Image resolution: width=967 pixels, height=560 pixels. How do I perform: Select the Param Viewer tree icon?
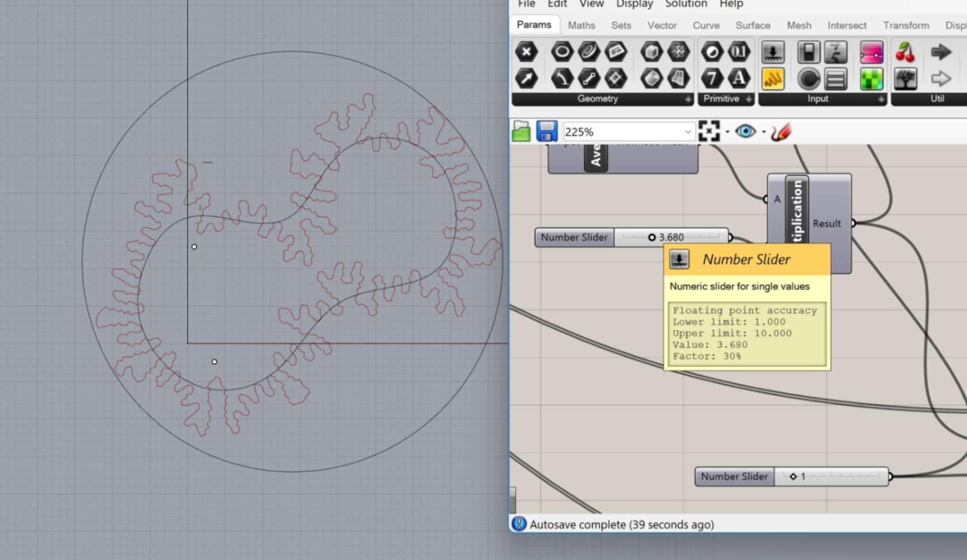(x=905, y=78)
